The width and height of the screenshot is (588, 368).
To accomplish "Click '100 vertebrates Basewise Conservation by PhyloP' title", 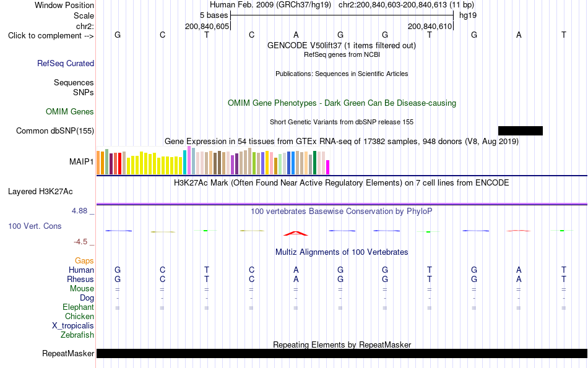I will click(x=342, y=212).
